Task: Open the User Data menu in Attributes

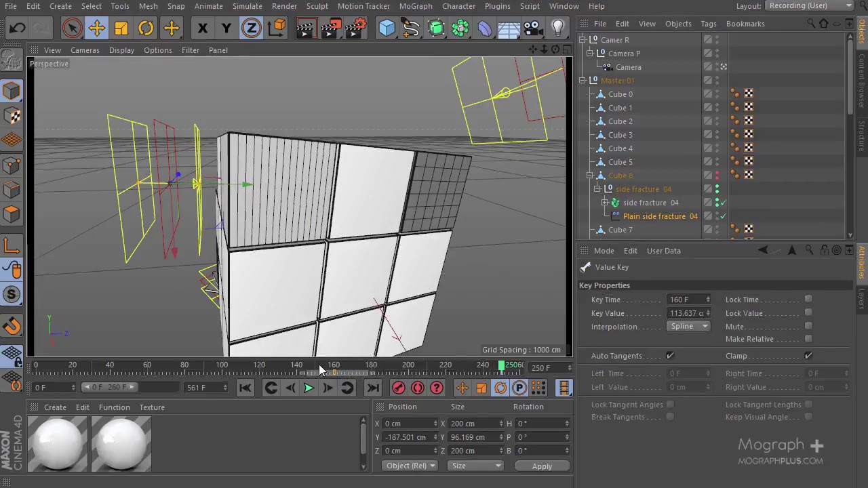Action: click(x=664, y=251)
